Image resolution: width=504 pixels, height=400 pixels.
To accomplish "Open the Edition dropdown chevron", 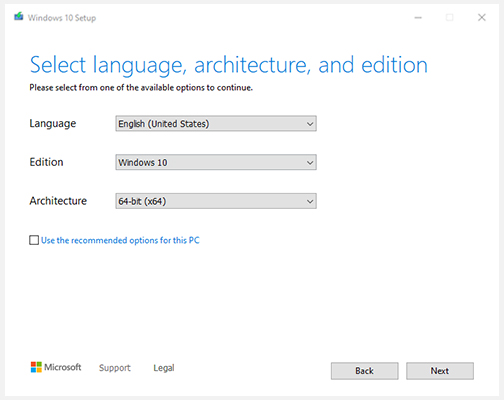I will (310, 163).
